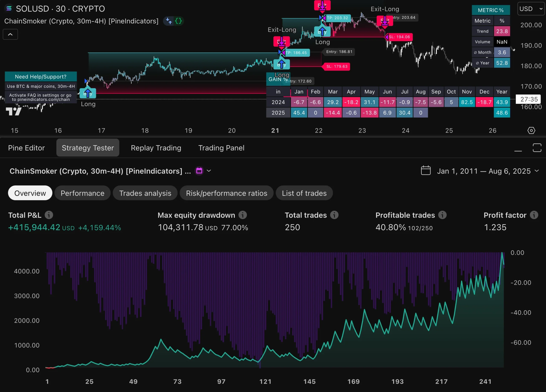Click info icon beside Max equity drawdown
Viewport: 546px width, 392px height.
coord(243,215)
